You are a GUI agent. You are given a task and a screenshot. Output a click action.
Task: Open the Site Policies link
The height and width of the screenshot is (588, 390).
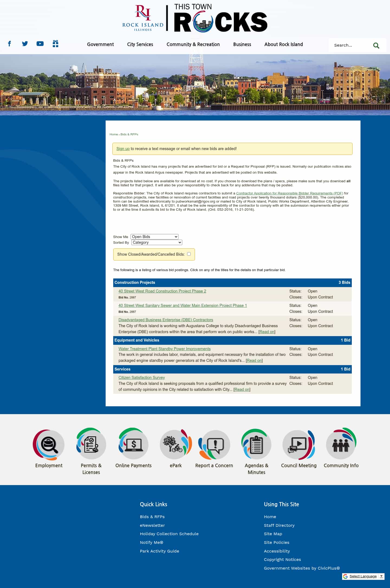[277, 542]
